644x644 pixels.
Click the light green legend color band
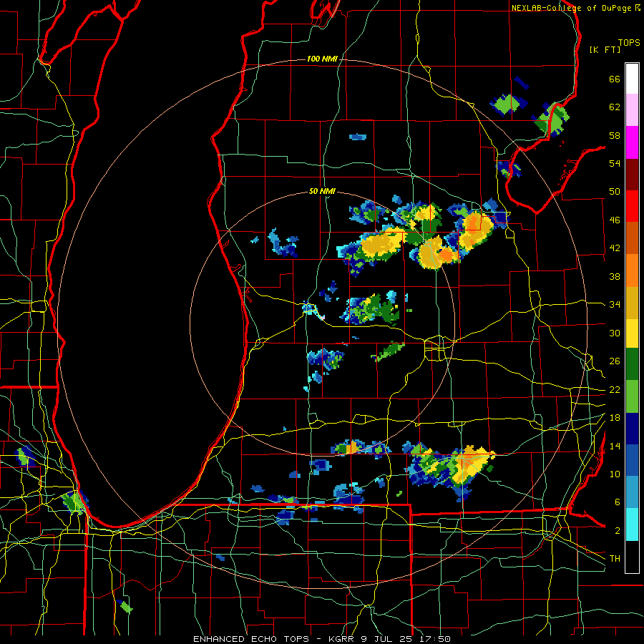pyautogui.click(x=632, y=396)
